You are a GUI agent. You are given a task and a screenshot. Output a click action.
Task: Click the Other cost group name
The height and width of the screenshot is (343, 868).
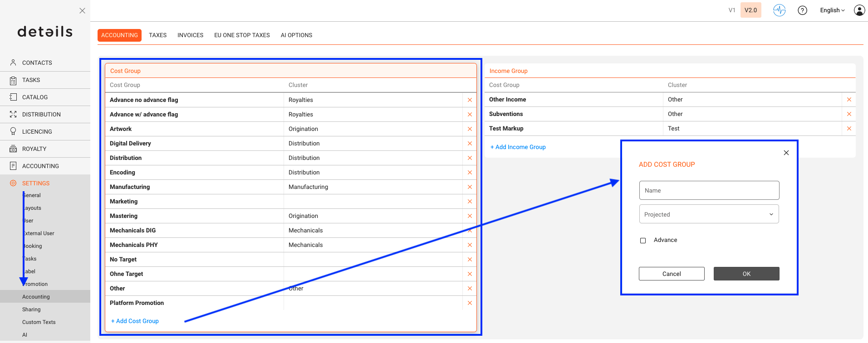[x=117, y=289]
